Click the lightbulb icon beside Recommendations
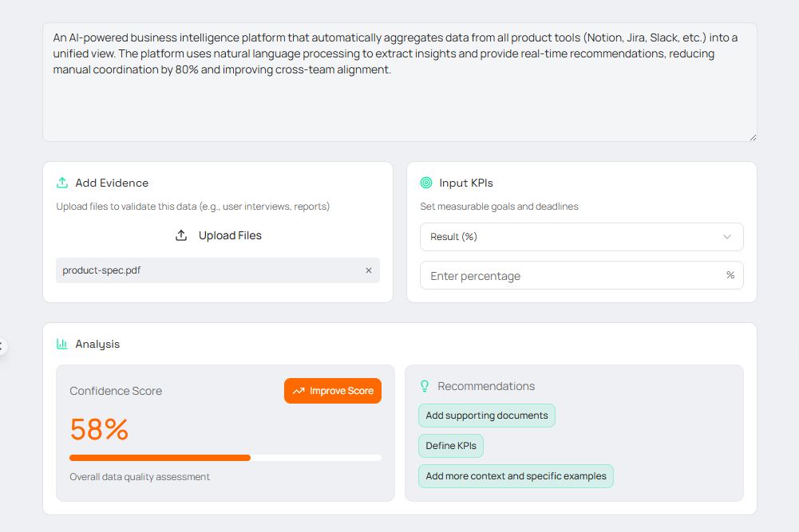The image size is (799, 532). [425, 386]
